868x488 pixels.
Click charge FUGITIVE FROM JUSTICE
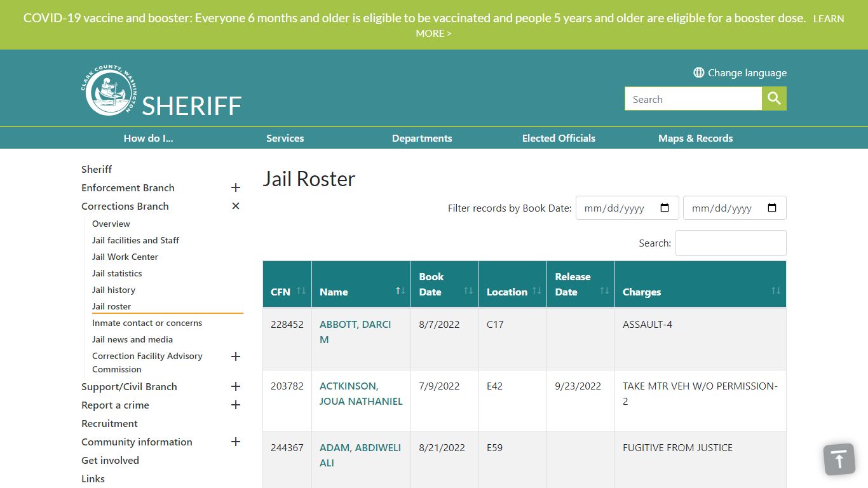coord(677,447)
